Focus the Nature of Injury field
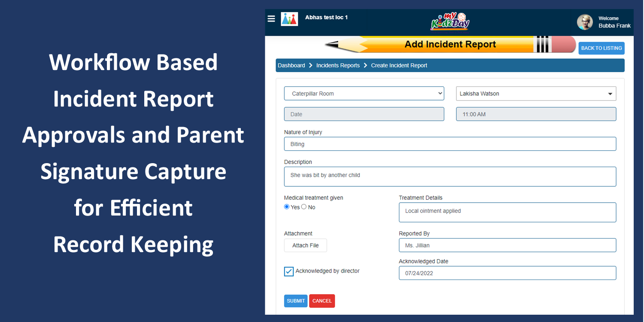 point(450,144)
